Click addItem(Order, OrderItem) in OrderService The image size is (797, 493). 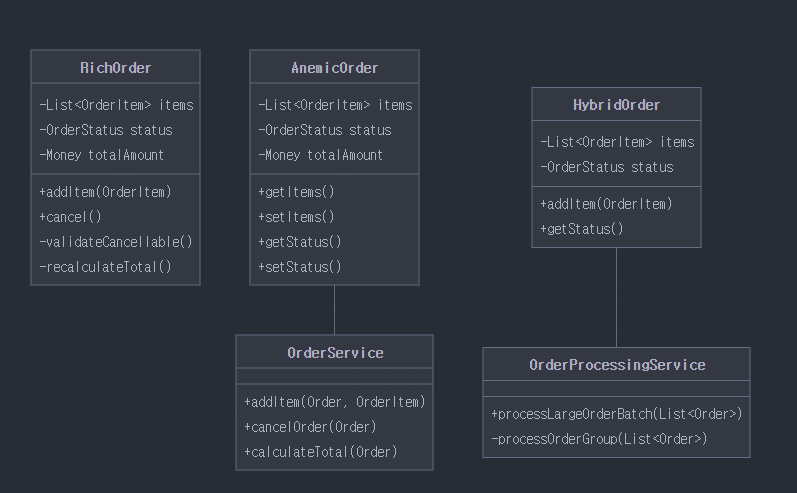pyautogui.click(x=334, y=402)
